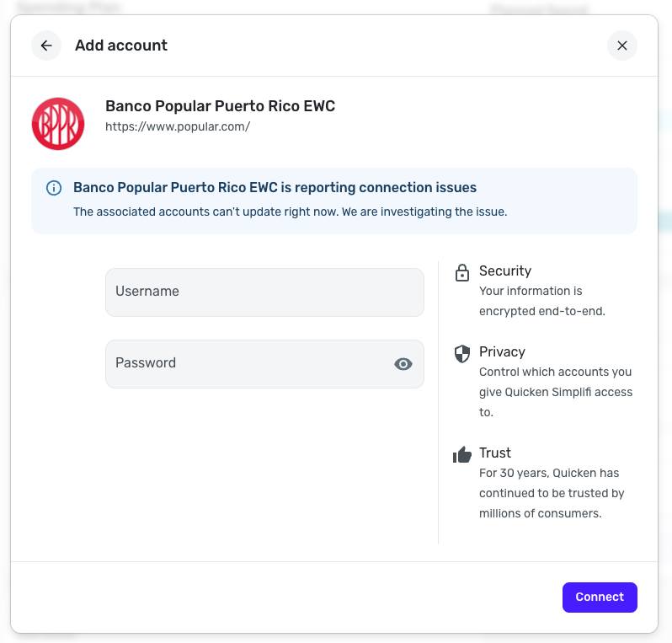Click "Your information is encrypted end-to-end." text
The width and height of the screenshot is (672, 643).
(542, 301)
